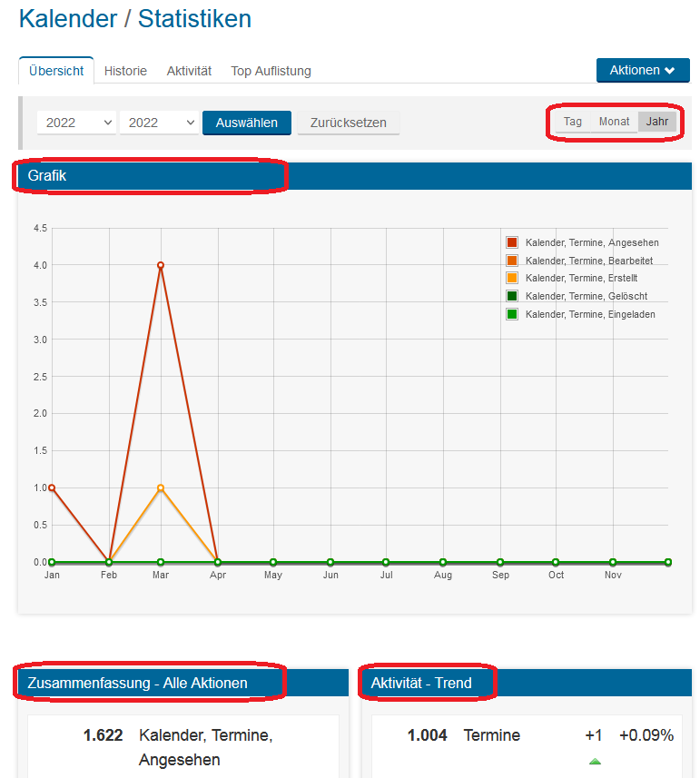Open the Aktivität tab
Screen dimensions: 700x778
(189, 71)
